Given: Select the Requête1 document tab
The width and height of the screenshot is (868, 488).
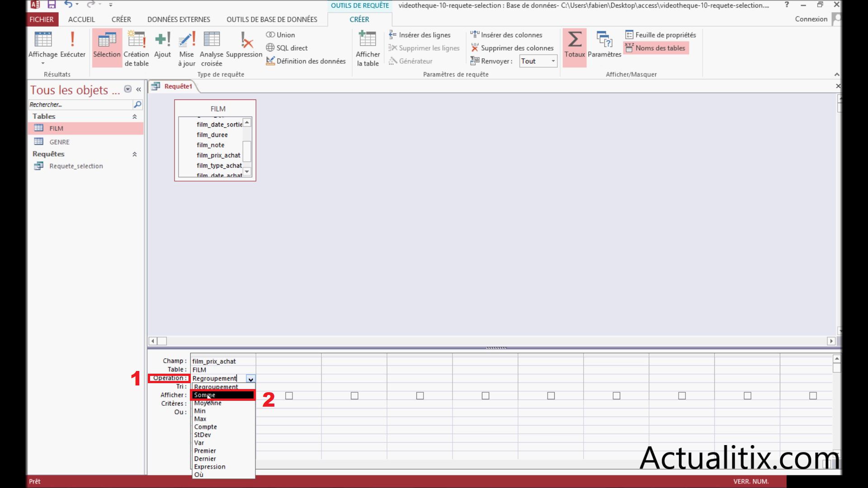Looking at the screenshot, I should click(174, 86).
